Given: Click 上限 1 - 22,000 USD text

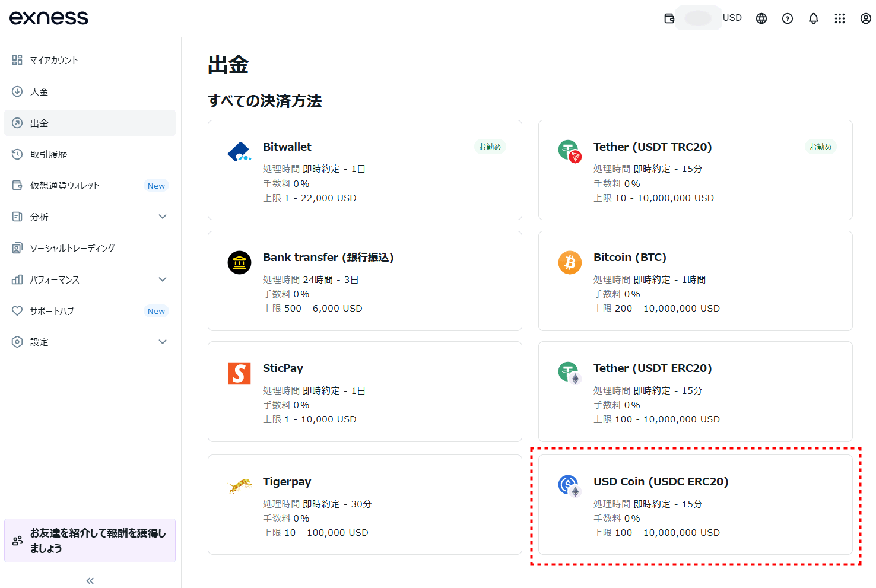Looking at the screenshot, I should click(310, 198).
